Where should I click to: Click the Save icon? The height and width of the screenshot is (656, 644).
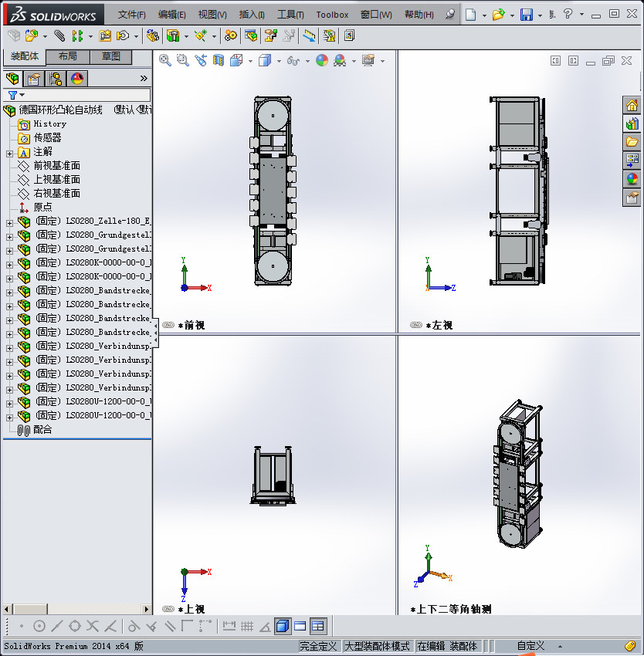point(527,15)
